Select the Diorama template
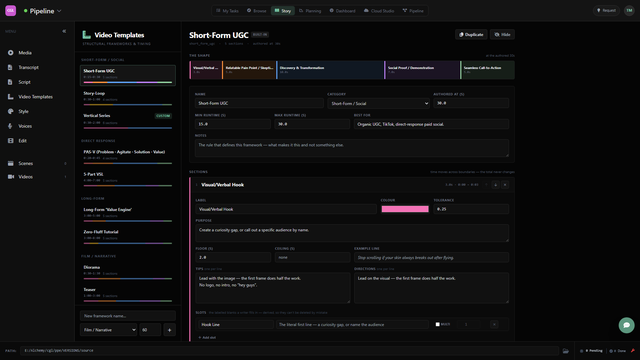Screen dimensions: 640x360 click(x=128, y=272)
